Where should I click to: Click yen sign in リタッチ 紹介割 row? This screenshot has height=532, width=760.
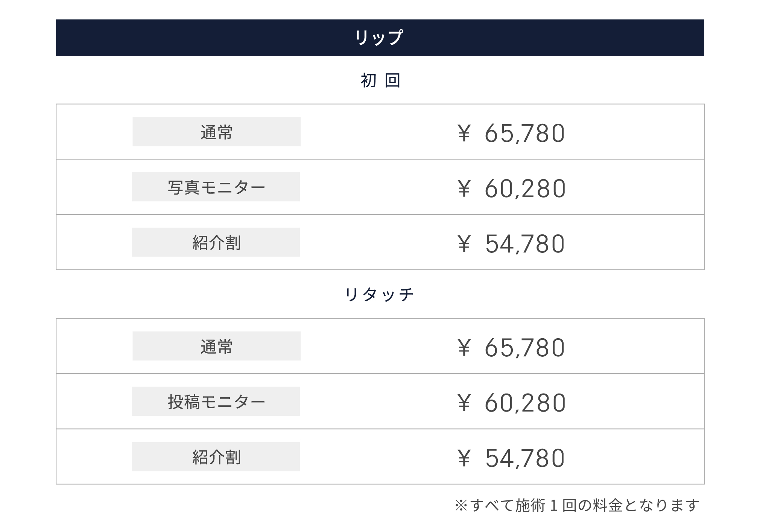[464, 459]
